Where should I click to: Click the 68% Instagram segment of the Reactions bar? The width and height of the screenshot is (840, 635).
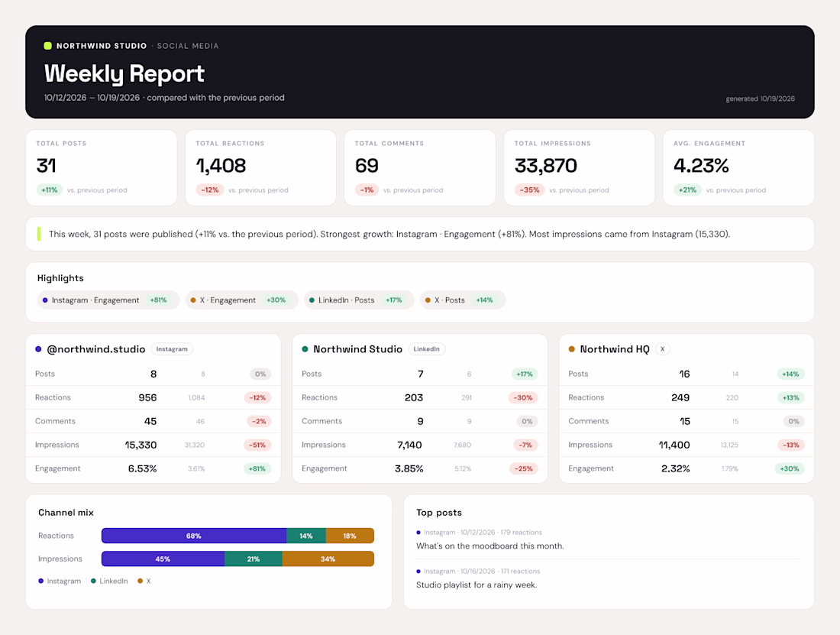194,536
